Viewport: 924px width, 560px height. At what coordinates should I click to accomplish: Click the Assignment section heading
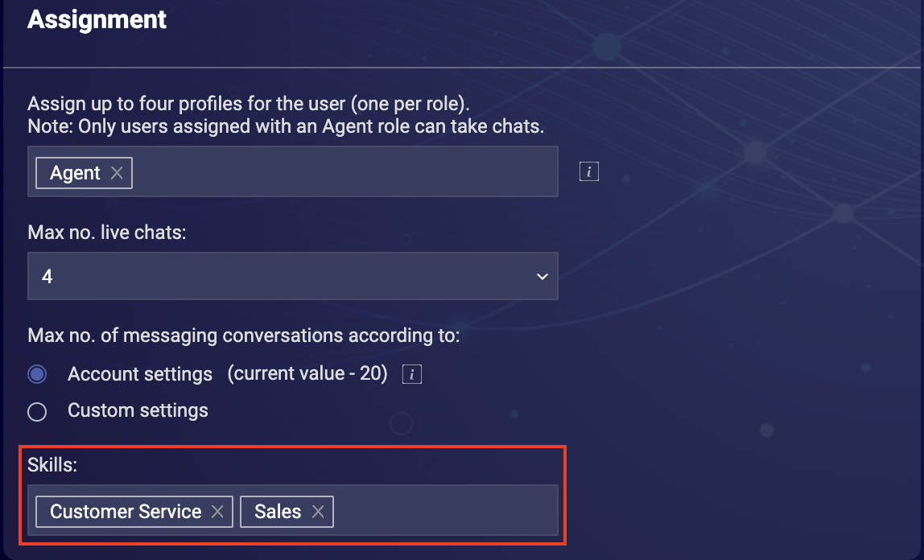pos(97,19)
